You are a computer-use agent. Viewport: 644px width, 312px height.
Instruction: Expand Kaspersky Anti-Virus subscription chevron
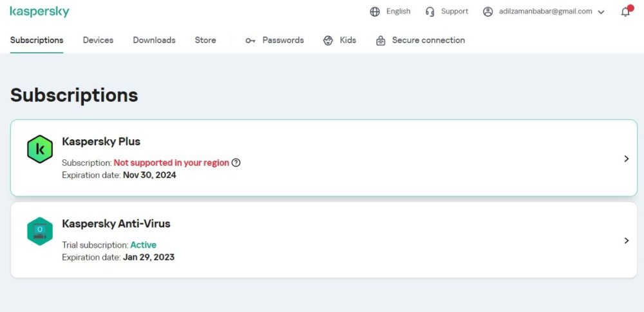[x=626, y=240]
